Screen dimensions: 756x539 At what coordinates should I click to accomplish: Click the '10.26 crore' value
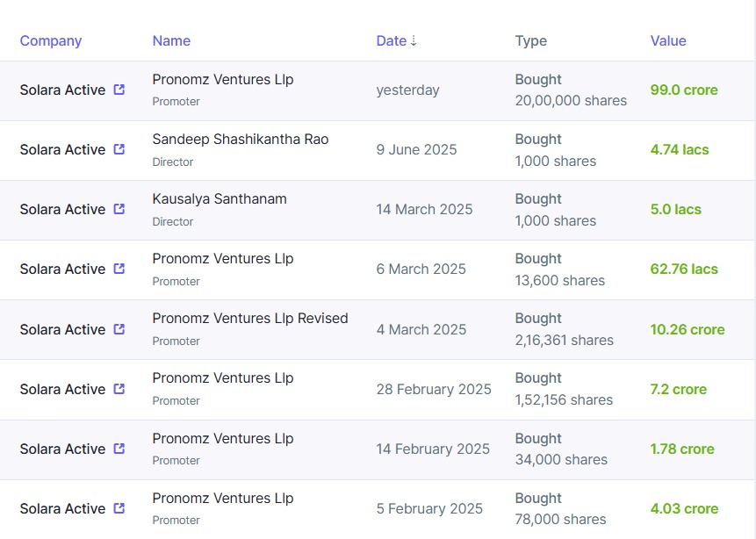(x=687, y=330)
